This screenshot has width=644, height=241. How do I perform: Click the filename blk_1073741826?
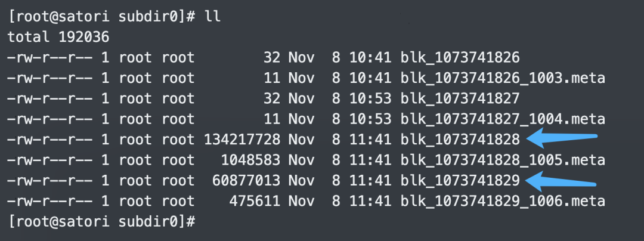[460, 57]
